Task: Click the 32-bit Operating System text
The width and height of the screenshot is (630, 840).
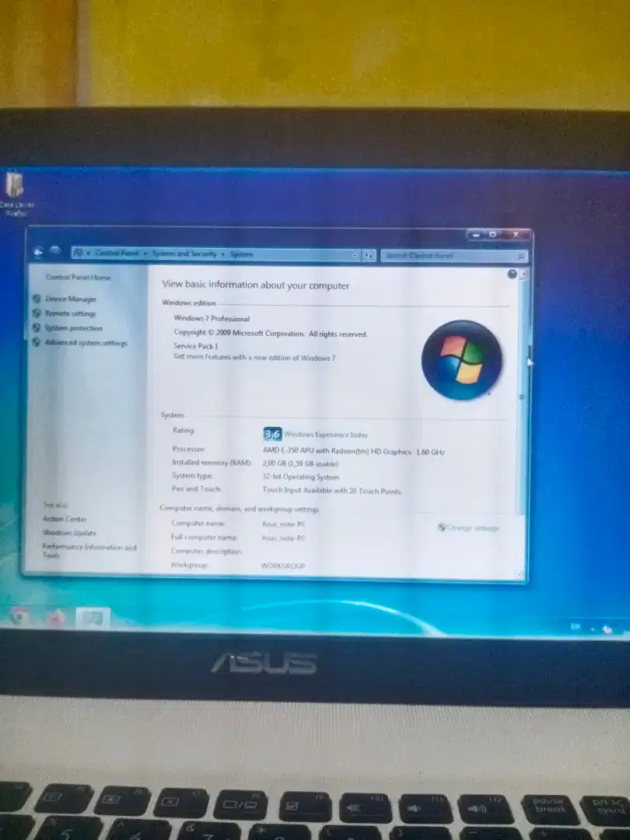Action: tap(300, 477)
